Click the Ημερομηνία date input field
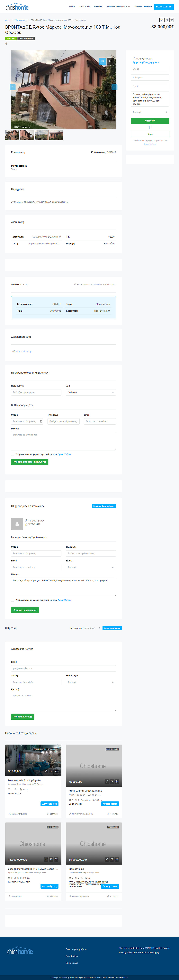179x980 pixels. coord(36,392)
